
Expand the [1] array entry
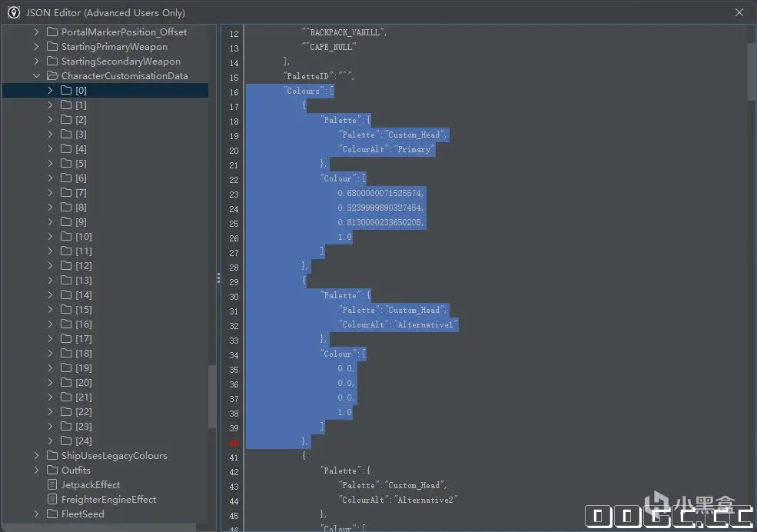[50, 105]
